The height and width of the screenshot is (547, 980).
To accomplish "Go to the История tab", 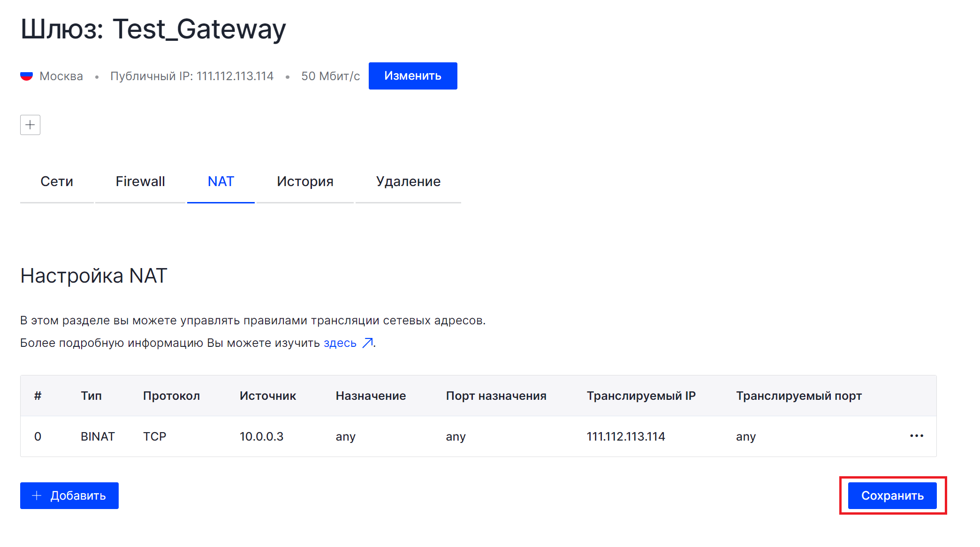I will pyautogui.click(x=305, y=181).
